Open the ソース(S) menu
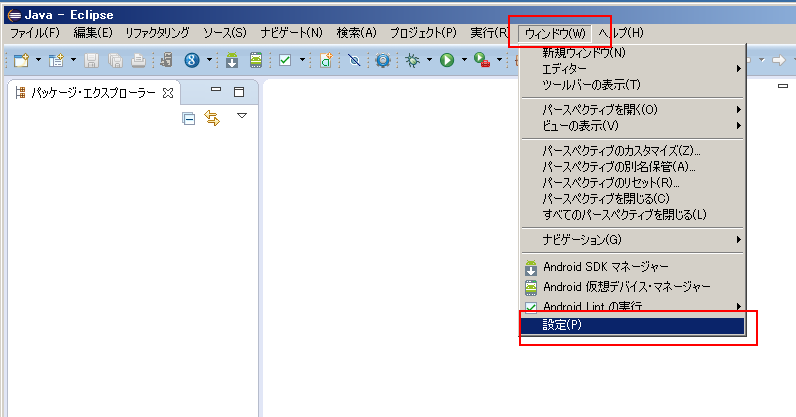 [225, 33]
